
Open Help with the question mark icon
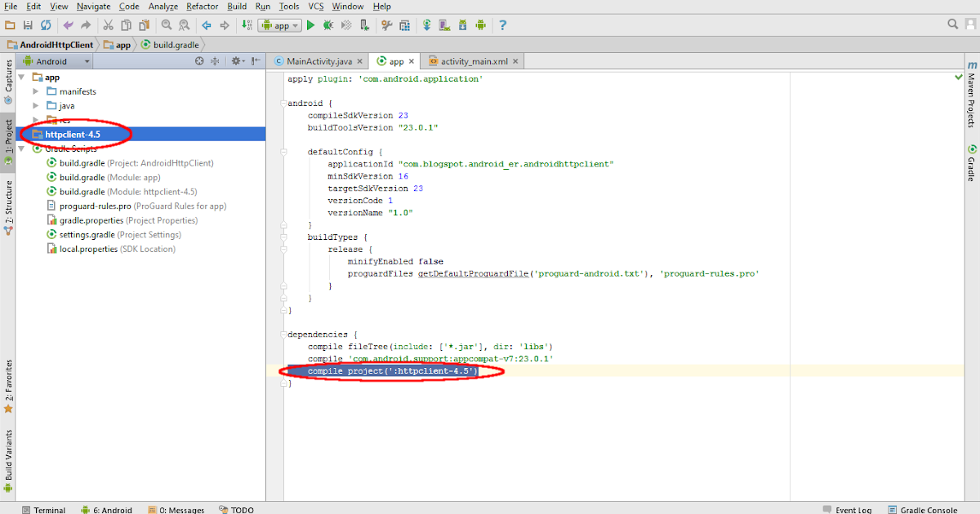click(x=503, y=25)
